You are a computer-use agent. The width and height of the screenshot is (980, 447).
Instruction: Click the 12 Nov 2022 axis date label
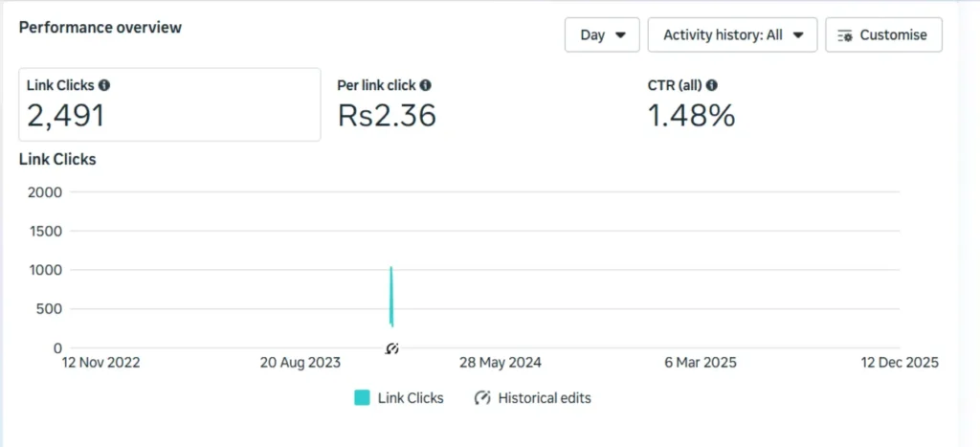(100, 363)
